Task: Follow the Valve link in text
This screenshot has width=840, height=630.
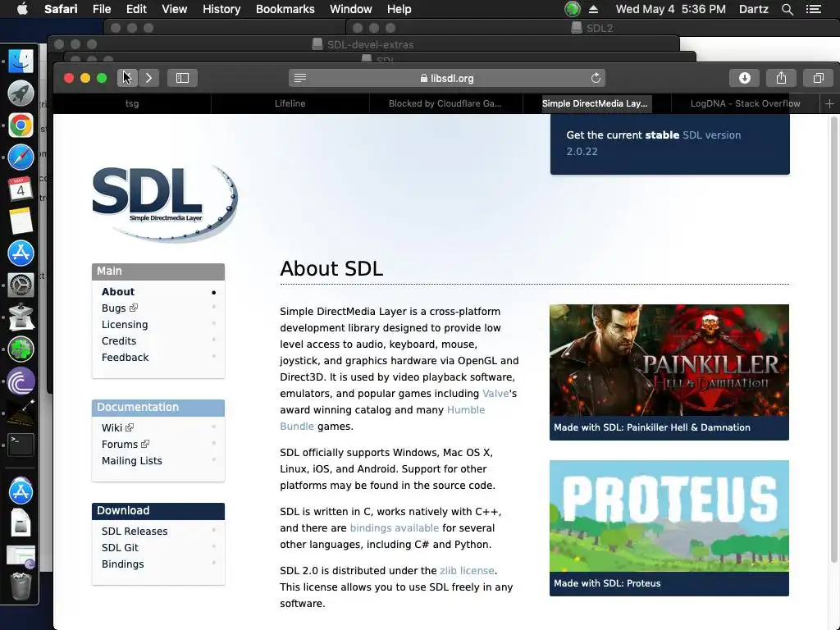Action: click(495, 394)
